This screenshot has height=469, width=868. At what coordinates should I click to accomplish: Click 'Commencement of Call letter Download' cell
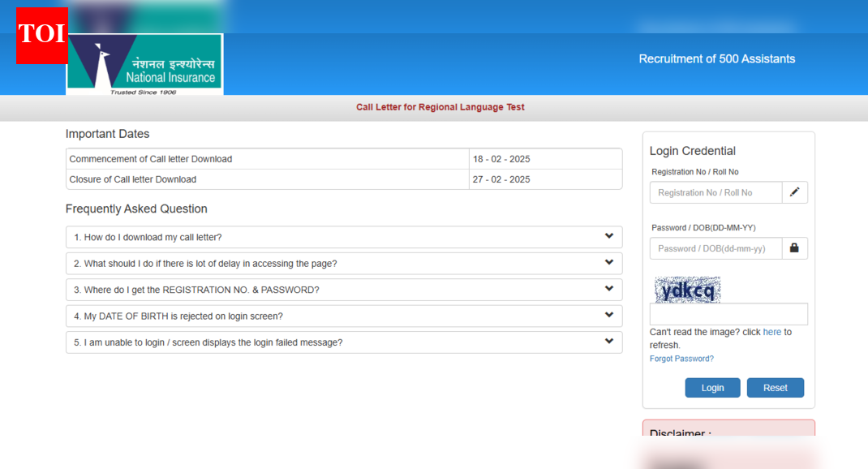268,159
